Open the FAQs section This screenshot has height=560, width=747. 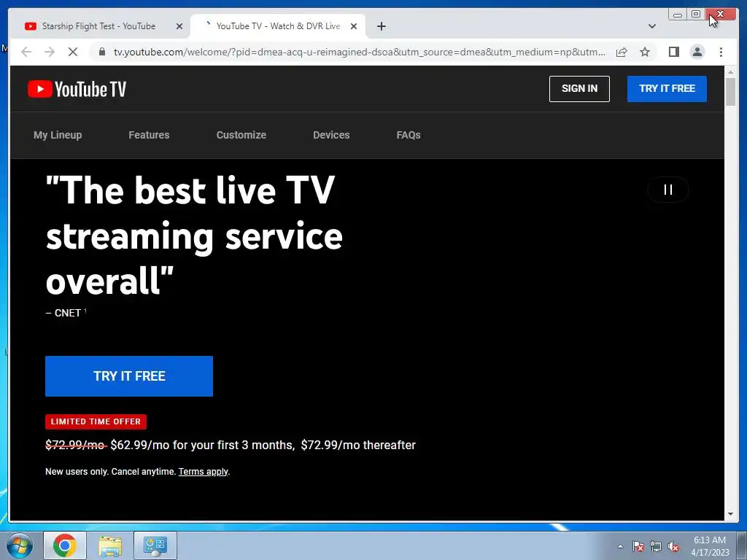[409, 135]
